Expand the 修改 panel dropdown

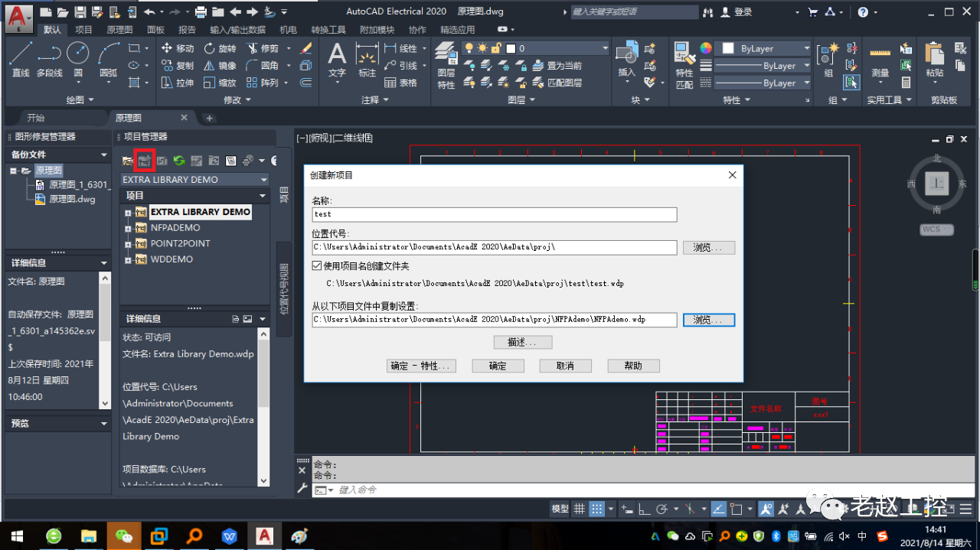tap(237, 99)
